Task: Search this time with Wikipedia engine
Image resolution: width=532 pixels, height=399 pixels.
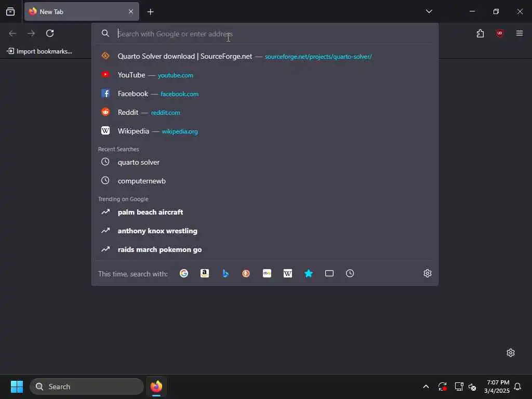Action: (x=288, y=273)
